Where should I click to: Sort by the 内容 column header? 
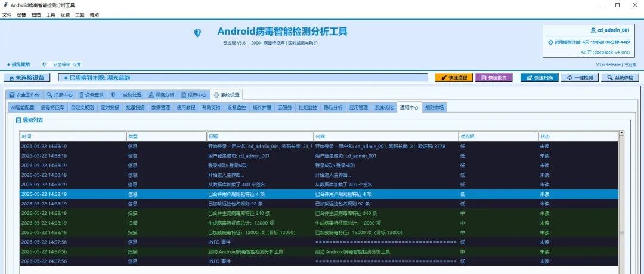tap(386, 136)
